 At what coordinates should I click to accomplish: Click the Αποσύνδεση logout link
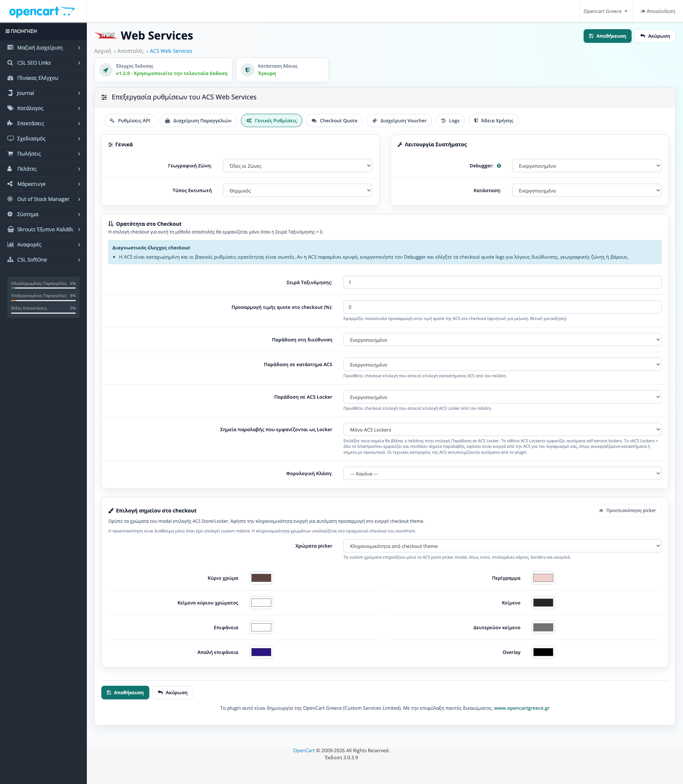658,11
